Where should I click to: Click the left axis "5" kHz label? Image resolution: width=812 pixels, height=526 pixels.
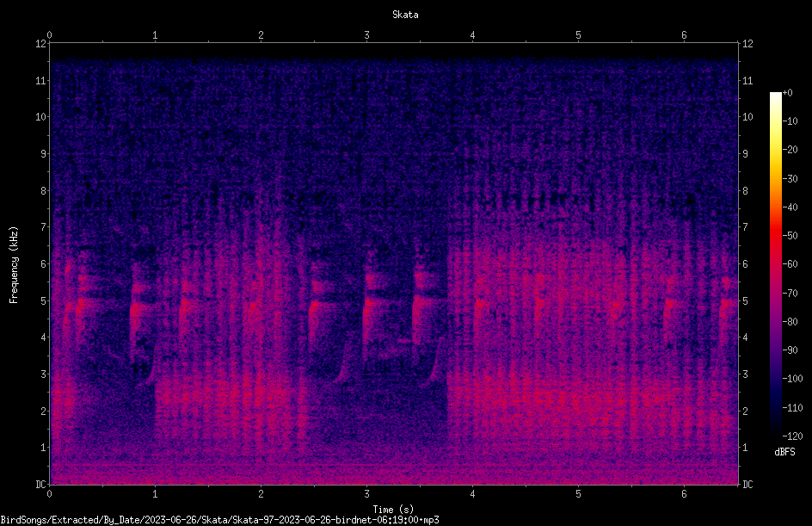pos(44,300)
